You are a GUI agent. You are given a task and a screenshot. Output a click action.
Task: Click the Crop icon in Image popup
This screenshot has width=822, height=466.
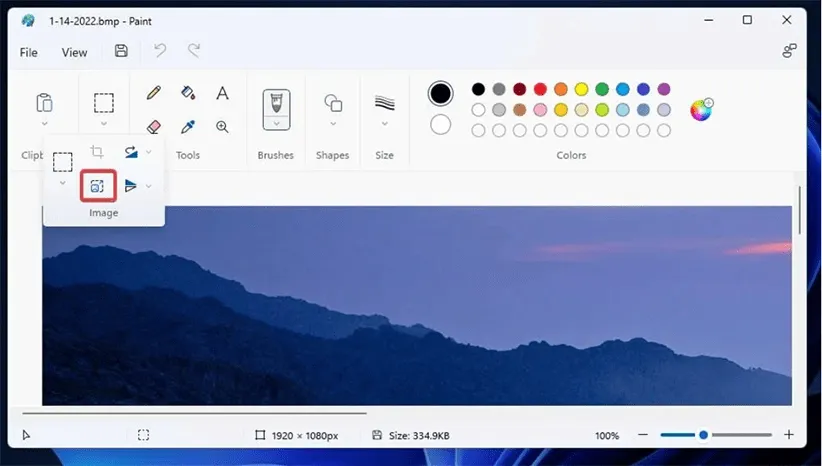pyautogui.click(x=97, y=152)
